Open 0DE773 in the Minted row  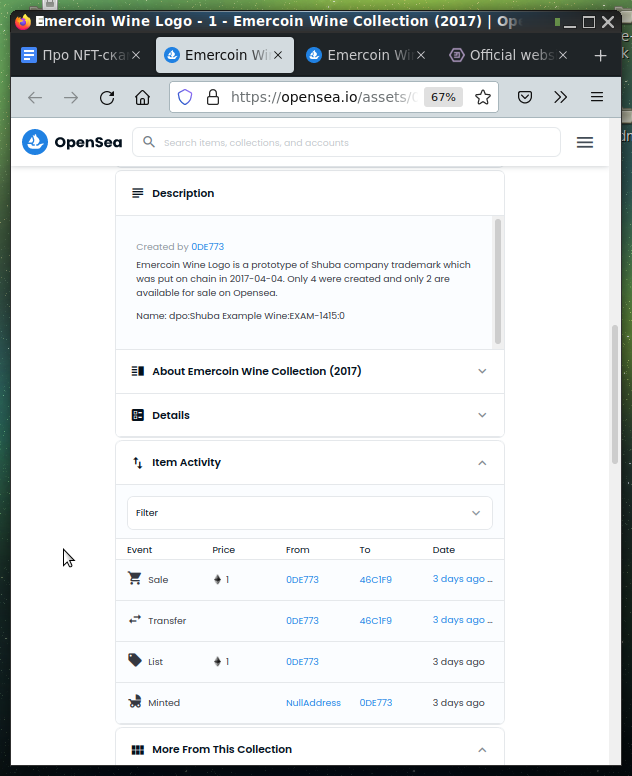point(376,703)
